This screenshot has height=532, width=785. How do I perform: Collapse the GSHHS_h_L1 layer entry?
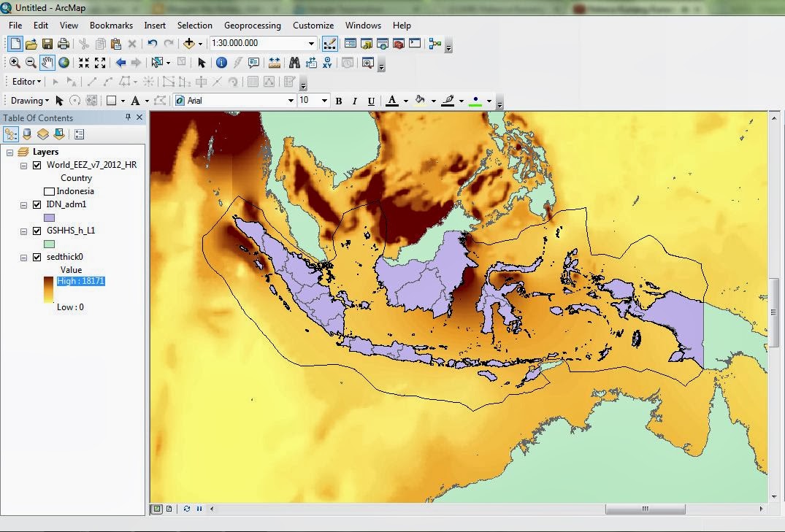(x=23, y=231)
